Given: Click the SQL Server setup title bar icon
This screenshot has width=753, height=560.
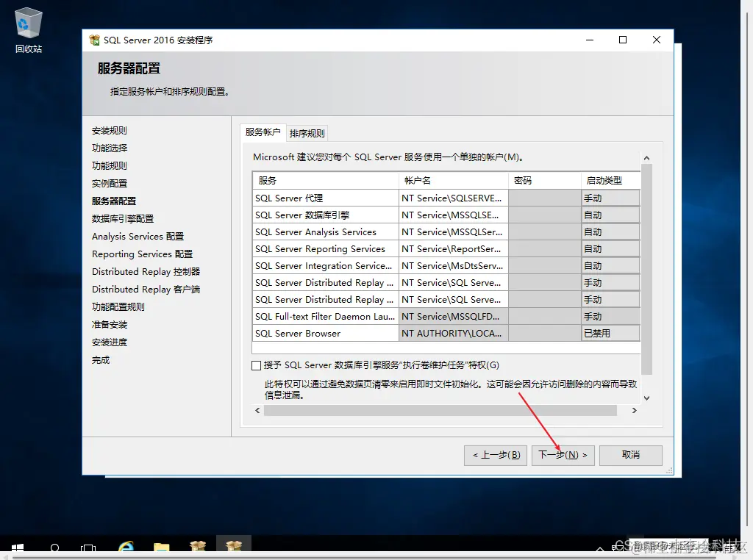Looking at the screenshot, I should point(95,40).
